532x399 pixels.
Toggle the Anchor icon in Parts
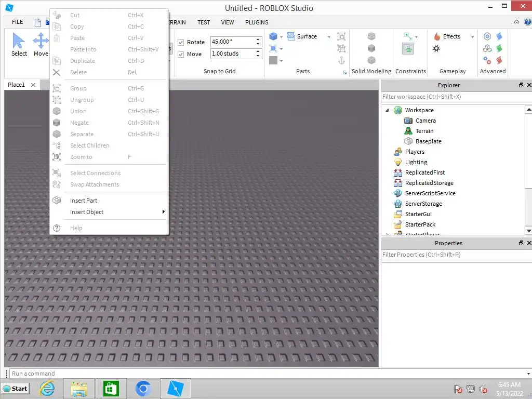pyautogui.click(x=341, y=60)
